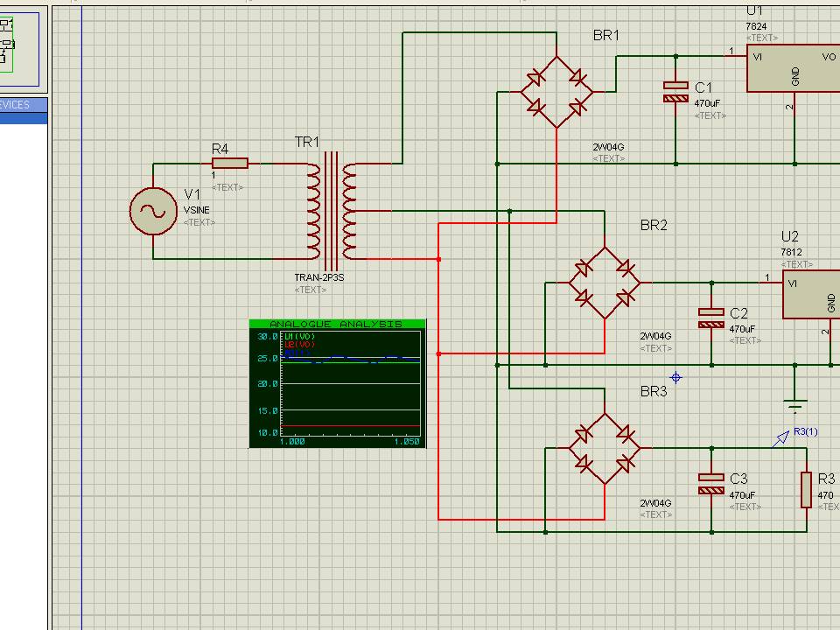Select the R3(1) voltage probe arrow
Screen dimensions: 840x630
click(781, 438)
